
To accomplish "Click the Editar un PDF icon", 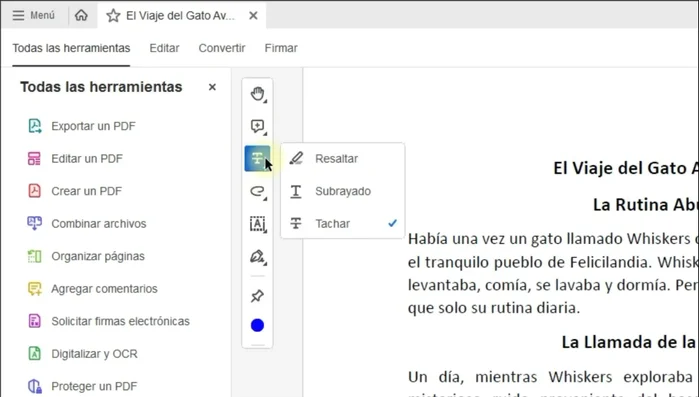I will [x=34, y=159].
